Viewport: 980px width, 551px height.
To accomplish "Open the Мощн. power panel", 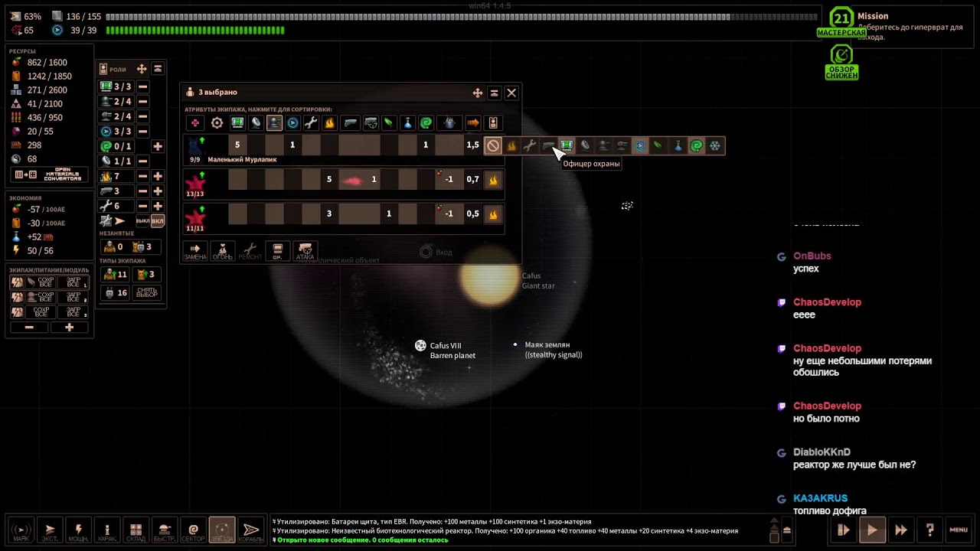I will (78, 530).
